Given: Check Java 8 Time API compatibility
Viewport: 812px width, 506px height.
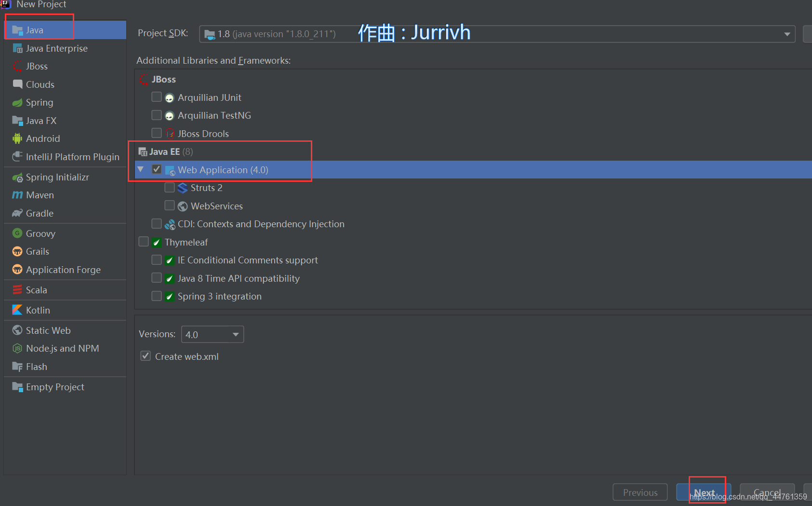Looking at the screenshot, I should pos(157,277).
